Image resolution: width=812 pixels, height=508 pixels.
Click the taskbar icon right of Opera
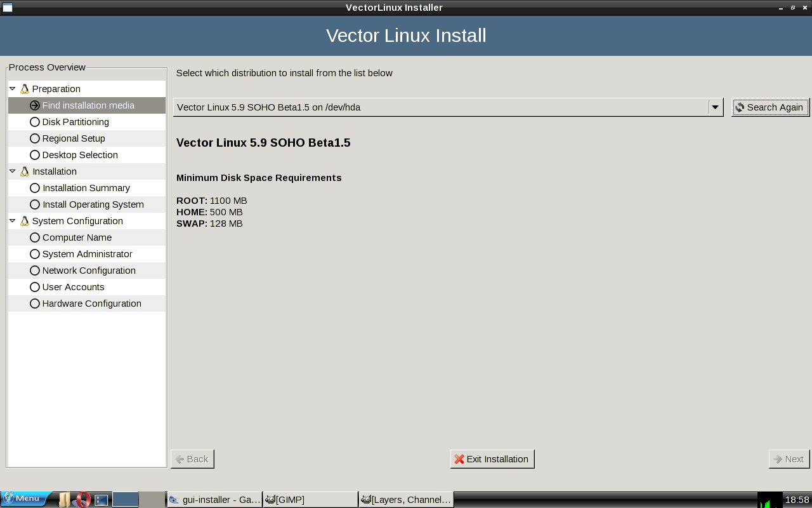(101, 500)
